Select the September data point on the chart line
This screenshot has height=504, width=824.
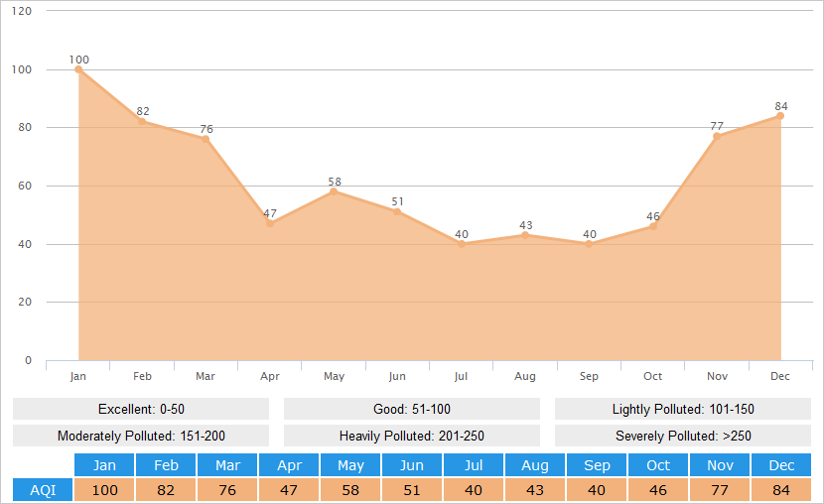pyautogui.click(x=589, y=244)
